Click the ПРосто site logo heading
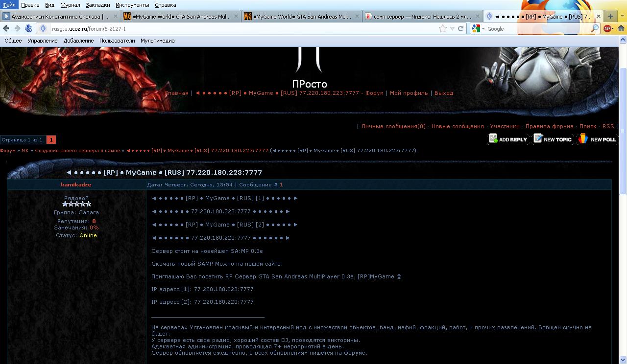Image resolution: width=627 pixels, height=364 pixels. tap(310, 84)
